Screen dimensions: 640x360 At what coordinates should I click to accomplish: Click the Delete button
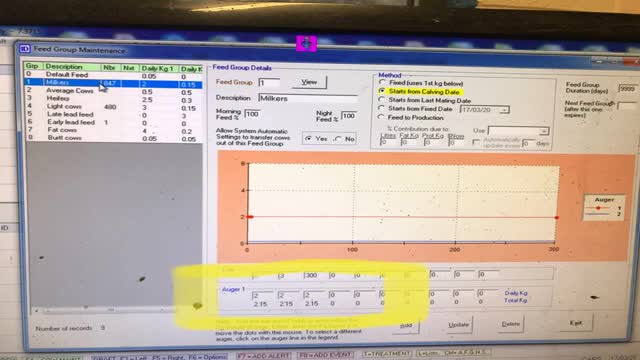click(510, 324)
